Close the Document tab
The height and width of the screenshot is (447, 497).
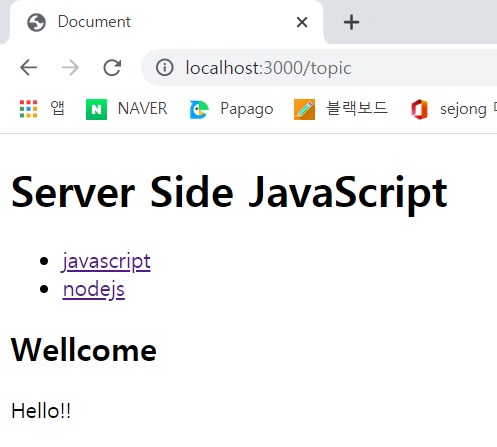pyautogui.click(x=302, y=22)
